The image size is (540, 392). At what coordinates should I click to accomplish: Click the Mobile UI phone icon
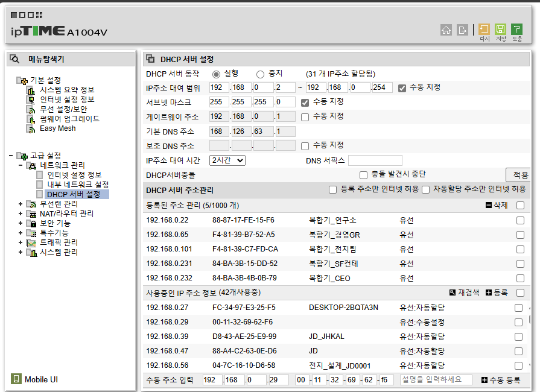16,379
